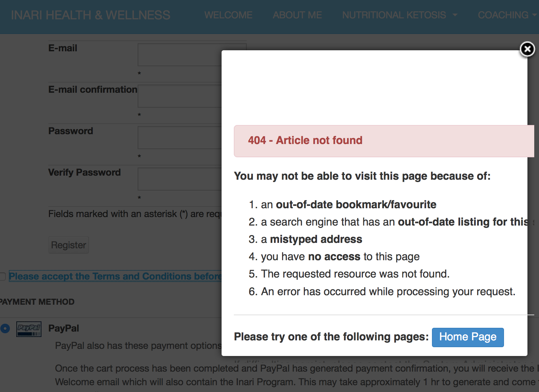
Task: Go to the Welcome menu item
Action: [x=228, y=15]
